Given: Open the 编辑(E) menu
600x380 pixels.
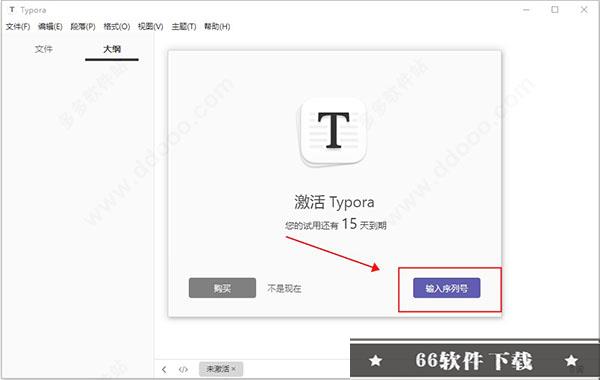Looking at the screenshot, I should click(x=50, y=26).
